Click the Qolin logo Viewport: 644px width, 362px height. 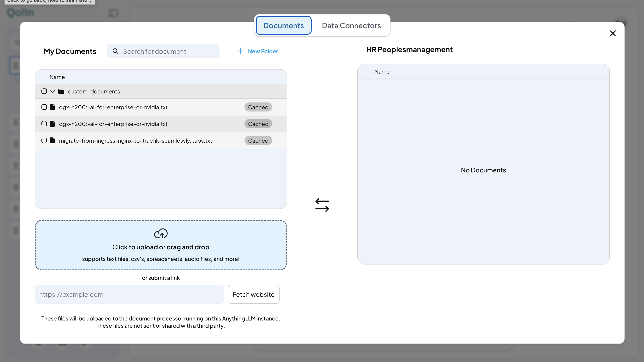tap(20, 13)
